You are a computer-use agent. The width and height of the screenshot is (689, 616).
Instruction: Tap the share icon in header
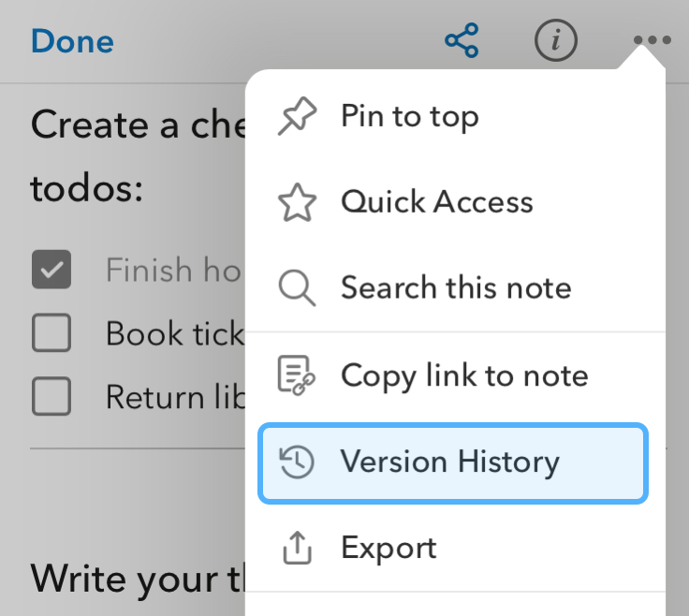pos(461,41)
